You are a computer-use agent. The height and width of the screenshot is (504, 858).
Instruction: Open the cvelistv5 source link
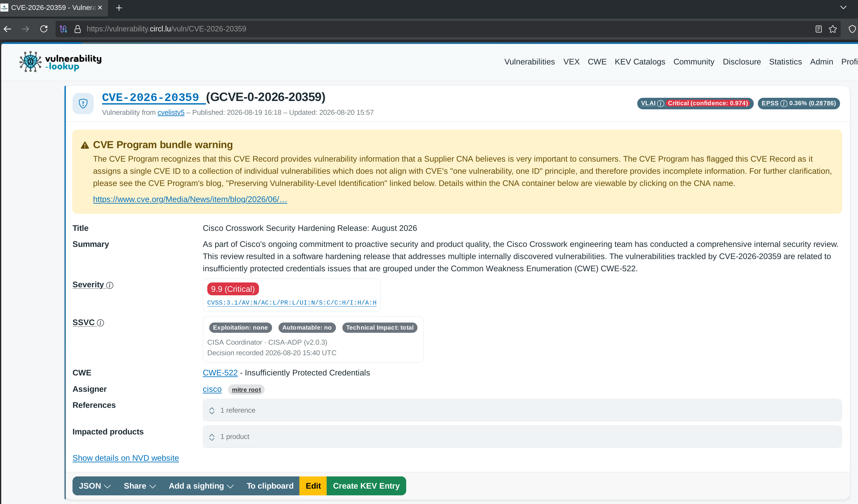click(171, 113)
